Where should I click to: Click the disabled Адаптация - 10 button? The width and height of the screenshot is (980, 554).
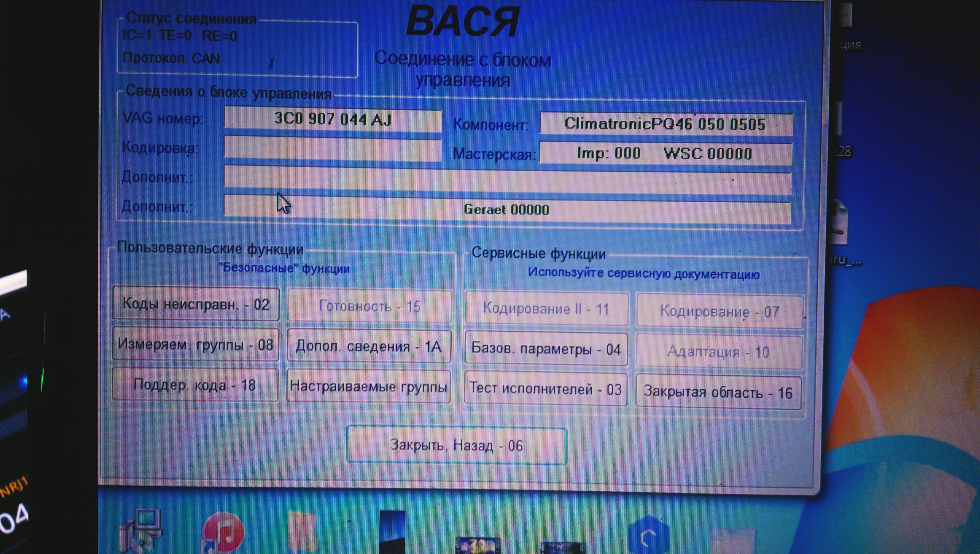tap(719, 352)
